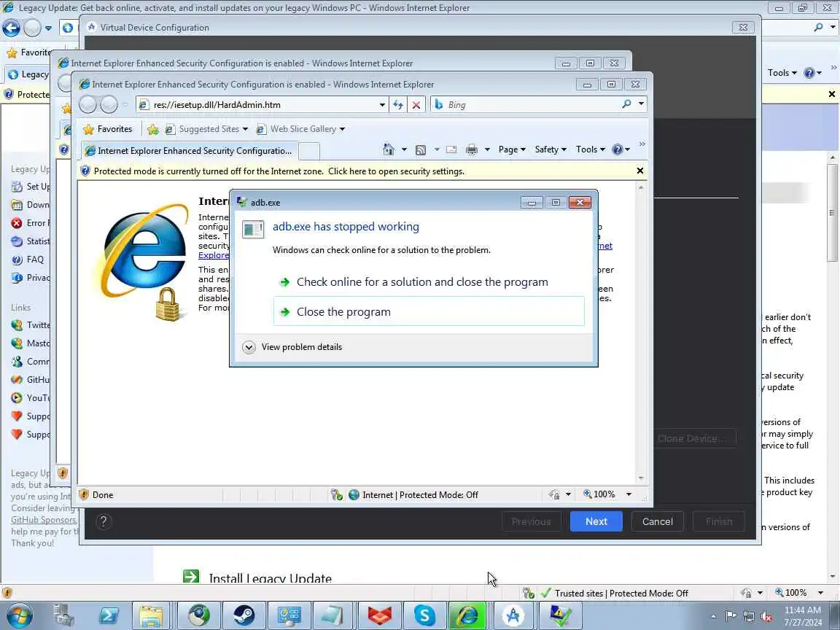The width and height of the screenshot is (840, 630).
Task: Open the 100% zoom dropdown in front IE status bar
Action: pyautogui.click(x=629, y=494)
